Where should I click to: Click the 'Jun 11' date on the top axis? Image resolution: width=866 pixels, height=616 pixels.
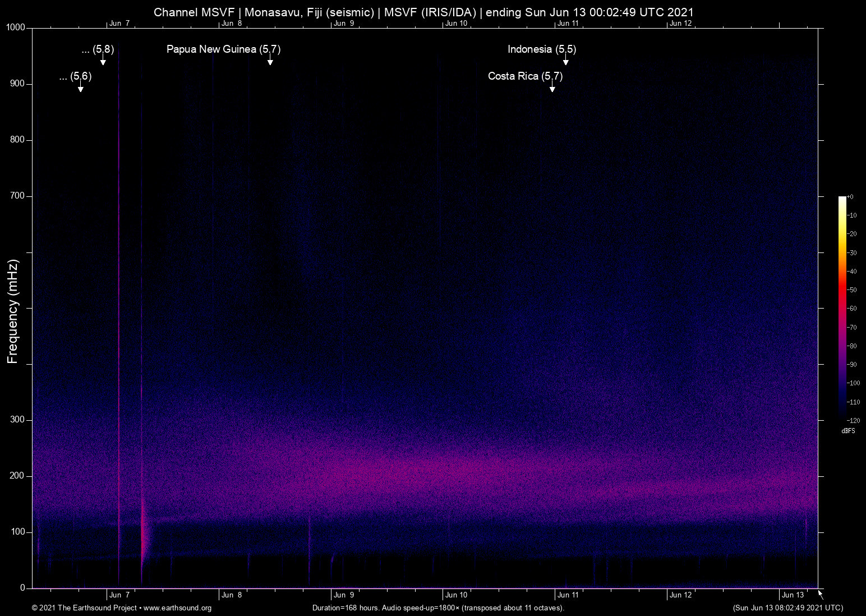[568, 24]
